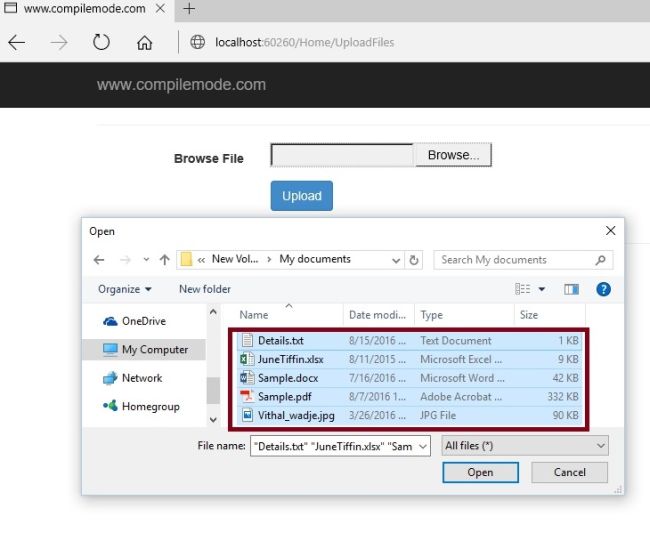Sort files by Date modified column

pyautogui.click(x=378, y=315)
